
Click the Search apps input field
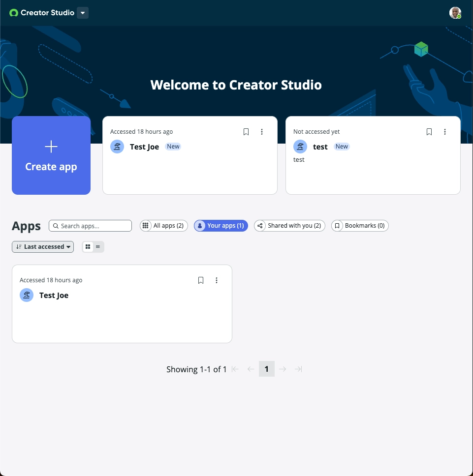pyautogui.click(x=94, y=226)
